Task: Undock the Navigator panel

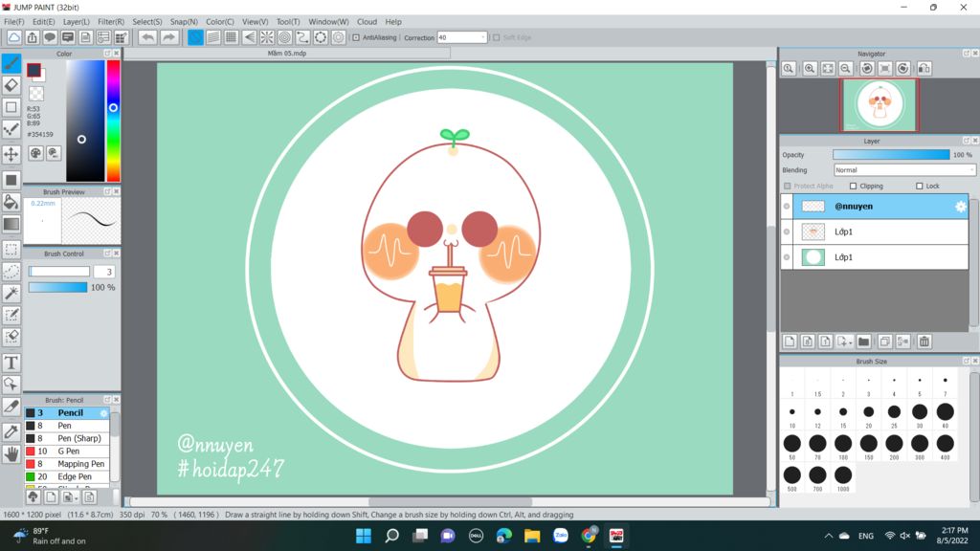Action: 967,54
